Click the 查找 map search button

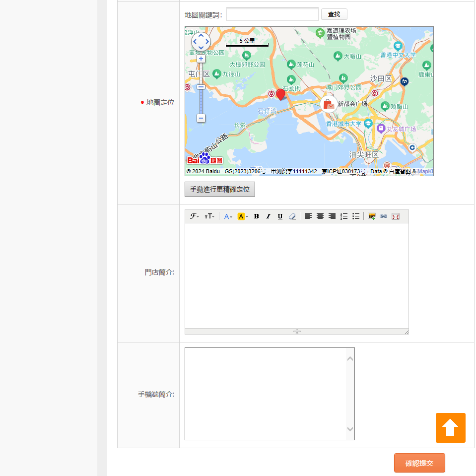click(x=334, y=14)
